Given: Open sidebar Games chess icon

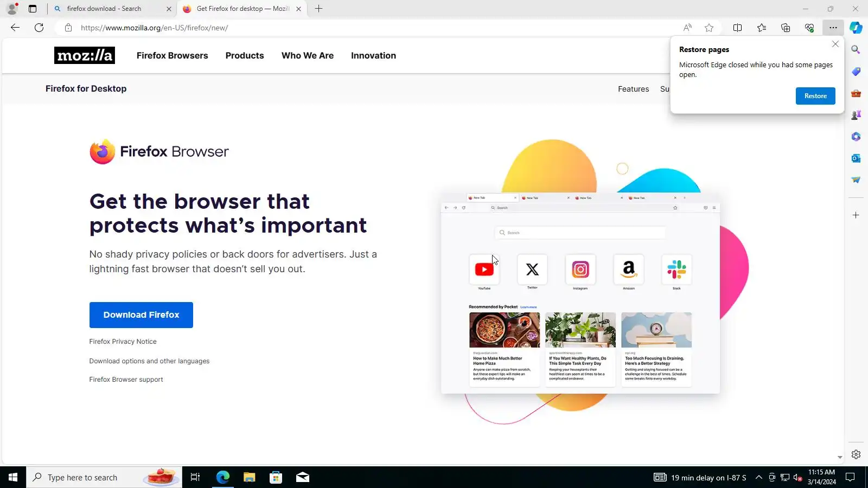Looking at the screenshot, I should click(x=856, y=115).
